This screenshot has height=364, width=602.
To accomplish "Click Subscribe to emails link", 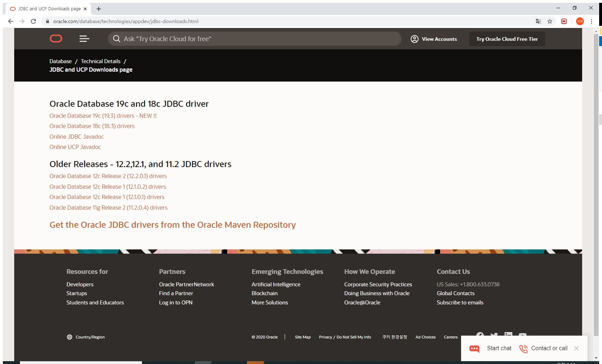I will [460, 303].
